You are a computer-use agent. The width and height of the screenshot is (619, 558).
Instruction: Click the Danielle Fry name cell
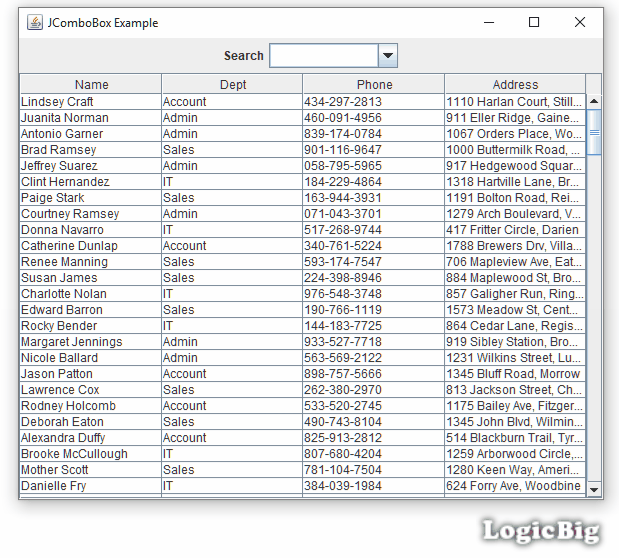(x=90, y=486)
